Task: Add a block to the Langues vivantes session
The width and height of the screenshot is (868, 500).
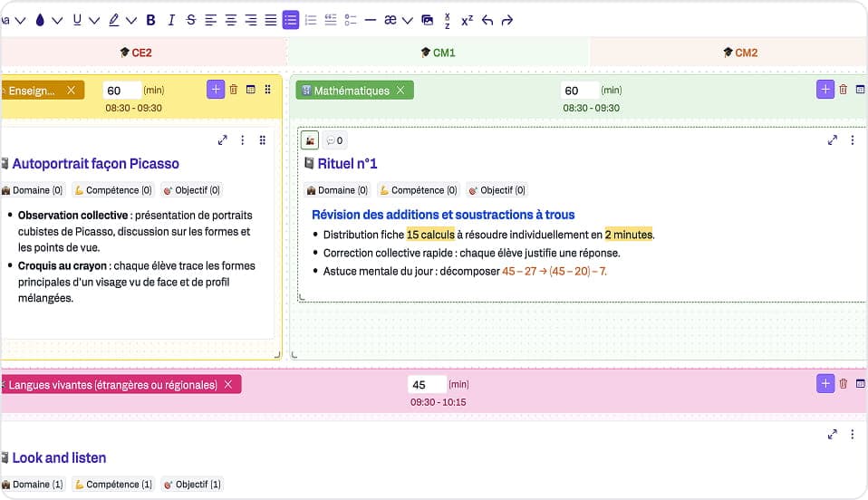Action: (x=825, y=384)
